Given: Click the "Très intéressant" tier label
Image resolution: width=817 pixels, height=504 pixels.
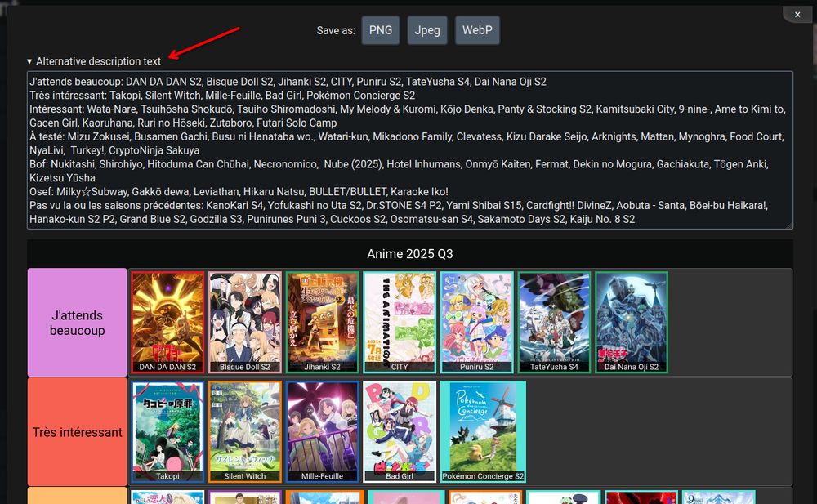Looking at the screenshot, I should [77, 432].
